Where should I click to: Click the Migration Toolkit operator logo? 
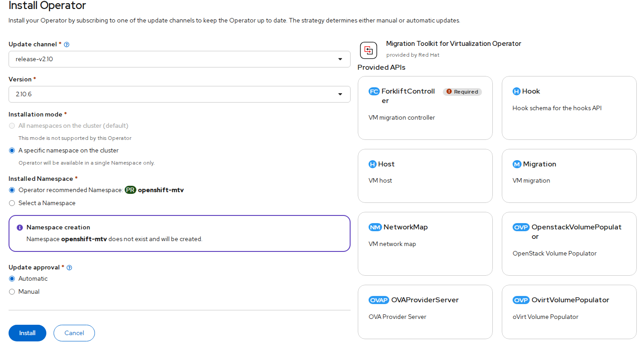[x=369, y=50]
